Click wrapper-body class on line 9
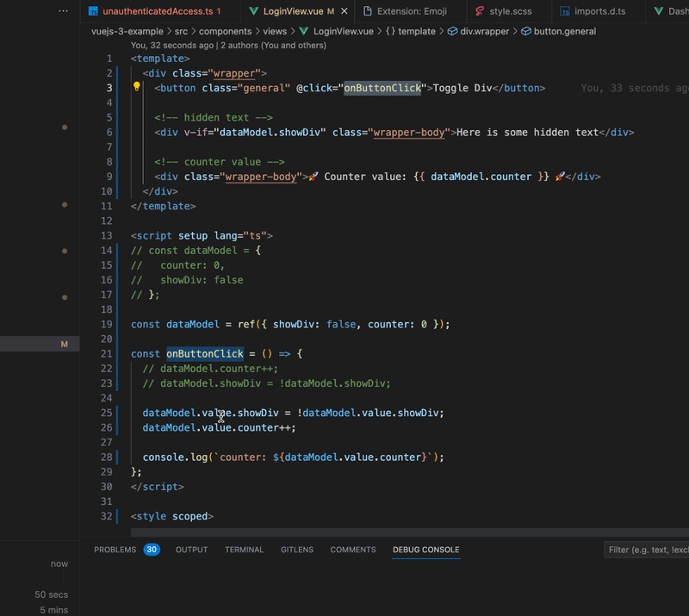The width and height of the screenshot is (689, 616). pyautogui.click(x=261, y=177)
